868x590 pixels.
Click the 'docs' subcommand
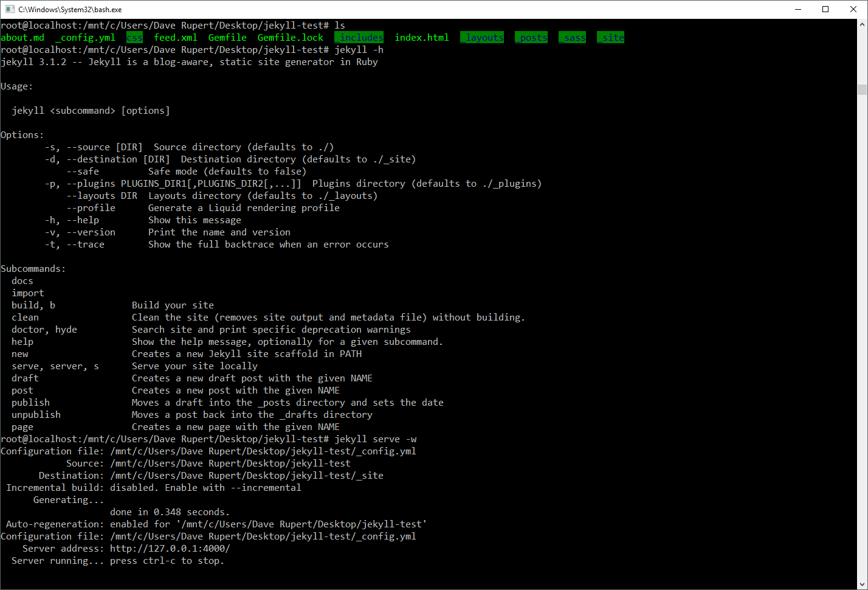(22, 281)
